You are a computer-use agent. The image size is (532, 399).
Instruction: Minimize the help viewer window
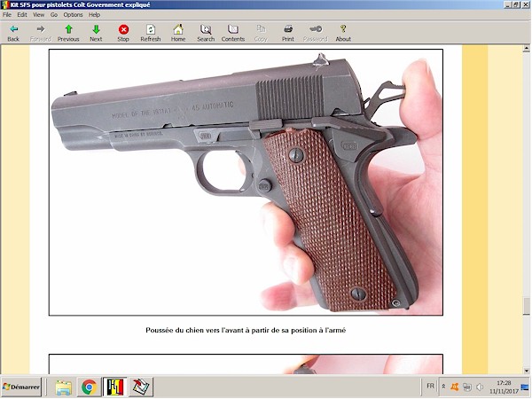coord(507,4)
